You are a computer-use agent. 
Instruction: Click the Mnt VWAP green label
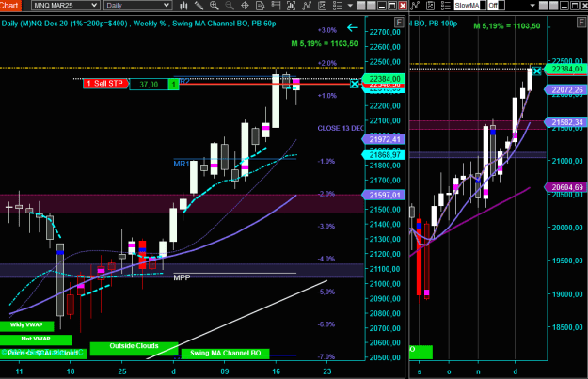coord(36,339)
